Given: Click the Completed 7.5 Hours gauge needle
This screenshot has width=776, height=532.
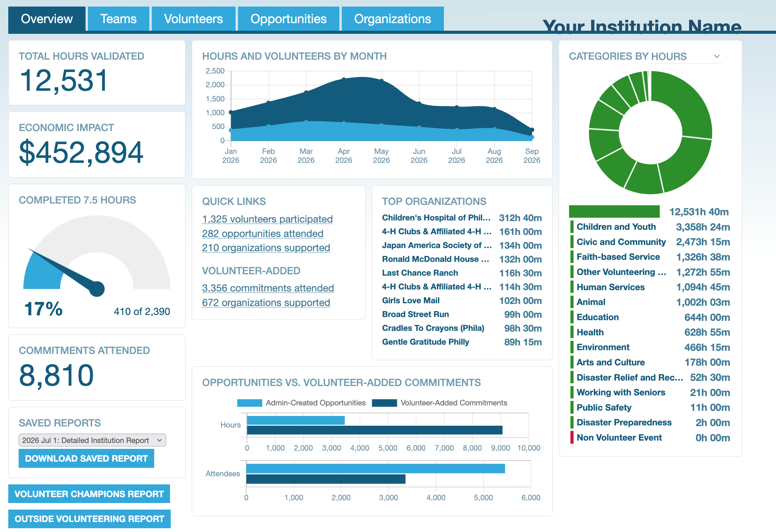Looking at the screenshot, I should tap(66, 272).
